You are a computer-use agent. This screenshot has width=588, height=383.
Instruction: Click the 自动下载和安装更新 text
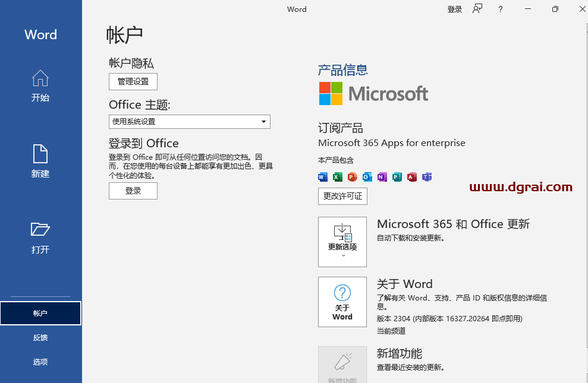(x=411, y=238)
